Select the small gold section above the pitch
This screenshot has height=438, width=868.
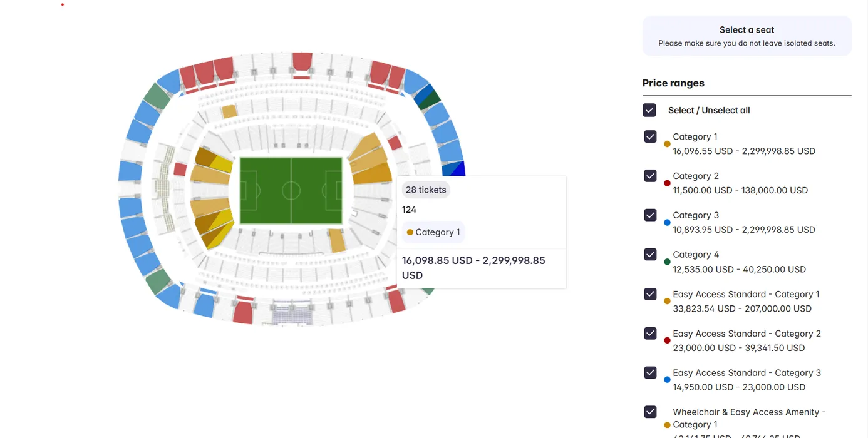click(x=230, y=111)
